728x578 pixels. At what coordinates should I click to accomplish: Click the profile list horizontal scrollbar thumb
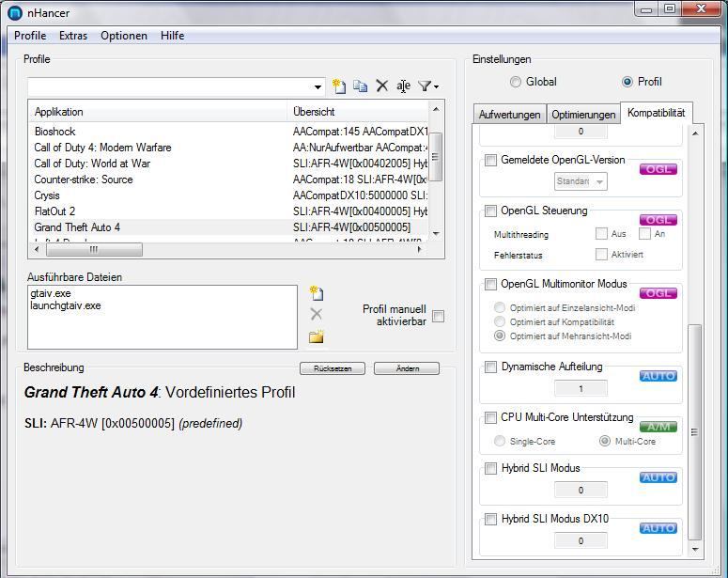click(94, 249)
